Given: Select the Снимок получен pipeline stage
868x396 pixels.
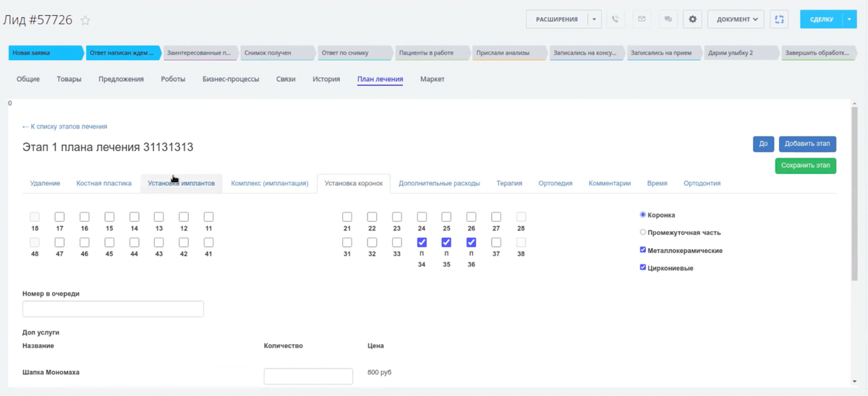Looking at the screenshot, I should 276,53.
